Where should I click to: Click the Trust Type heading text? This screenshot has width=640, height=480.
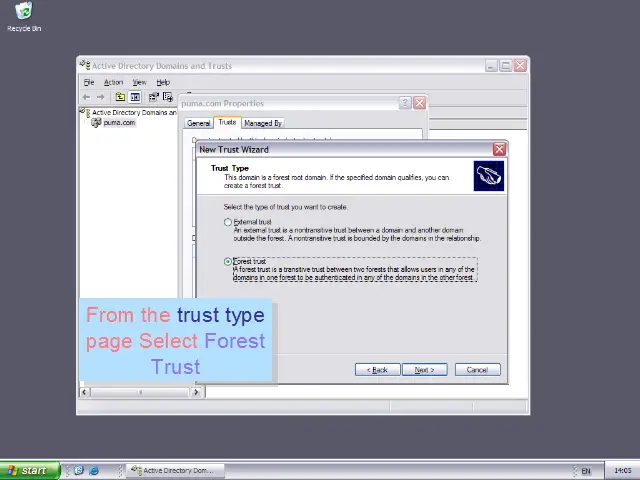click(230, 168)
